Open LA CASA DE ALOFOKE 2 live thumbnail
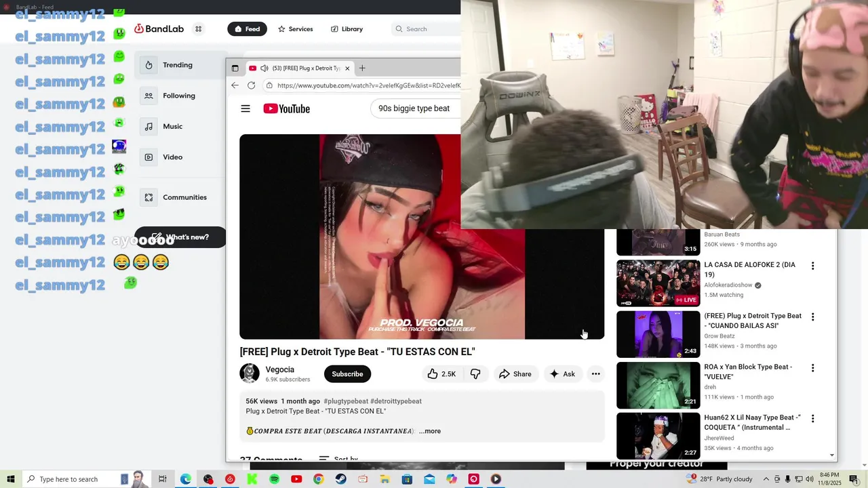The height and width of the screenshot is (488, 868). pyautogui.click(x=658, y=283)
